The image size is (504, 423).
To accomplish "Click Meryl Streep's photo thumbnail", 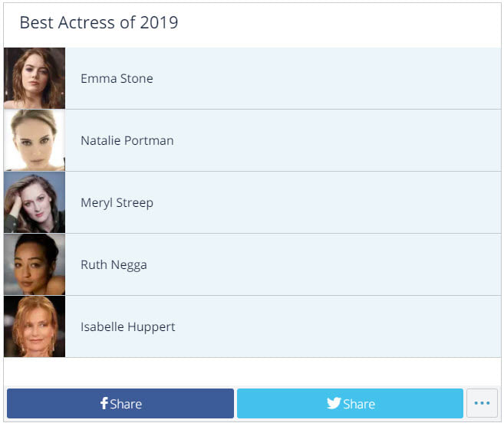I will pos(35,202).
